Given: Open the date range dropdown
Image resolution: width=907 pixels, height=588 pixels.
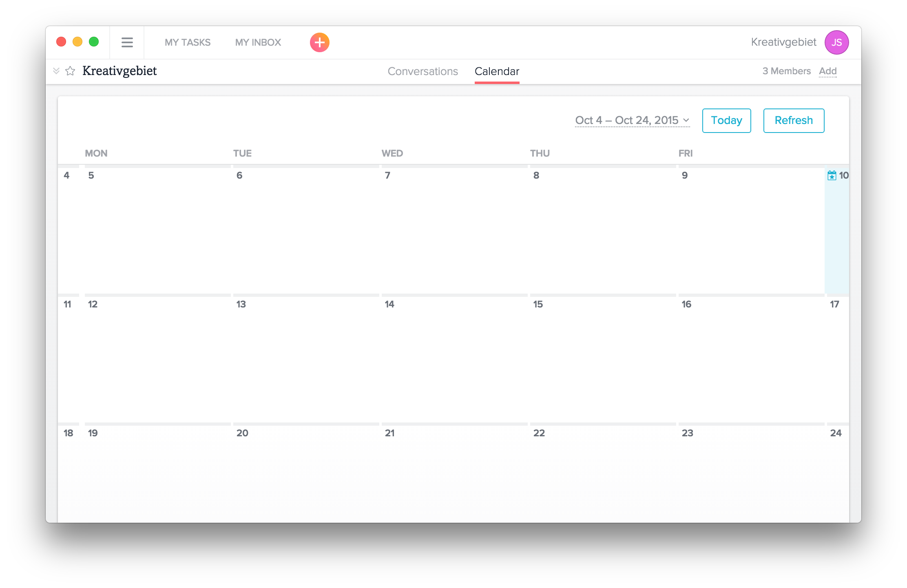Looking at the screenshot, I should point(632,120).
